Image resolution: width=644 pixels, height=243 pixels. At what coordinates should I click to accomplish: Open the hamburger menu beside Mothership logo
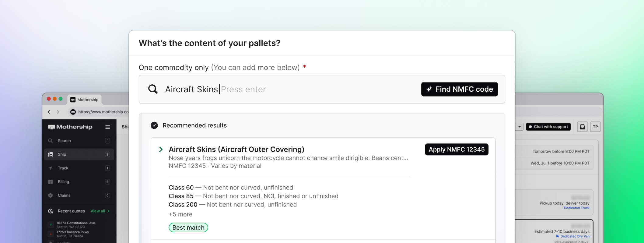[x=107, y=127]
